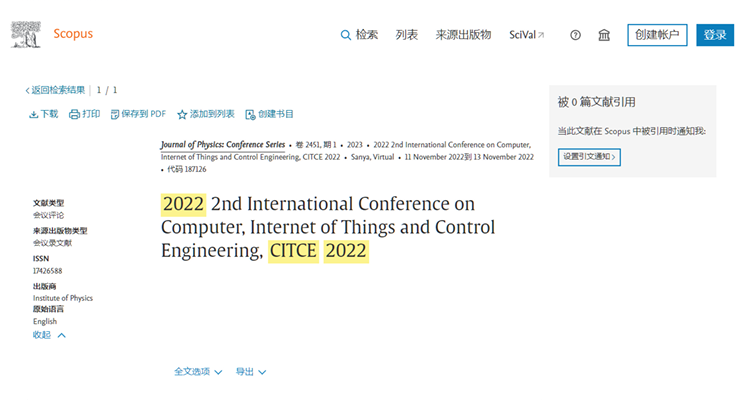
Task: Open Journal of Physics: Conference Series link
Action: point(222,145)
